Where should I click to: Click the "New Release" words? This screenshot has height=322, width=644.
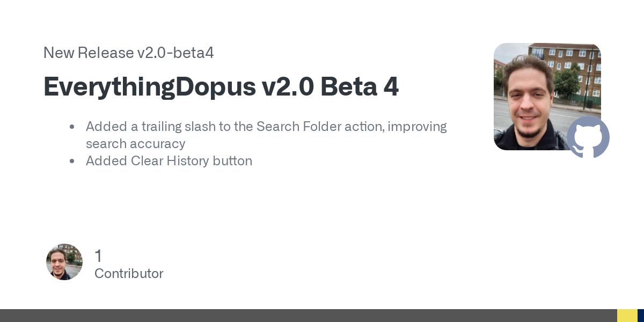tap(88, 53)
